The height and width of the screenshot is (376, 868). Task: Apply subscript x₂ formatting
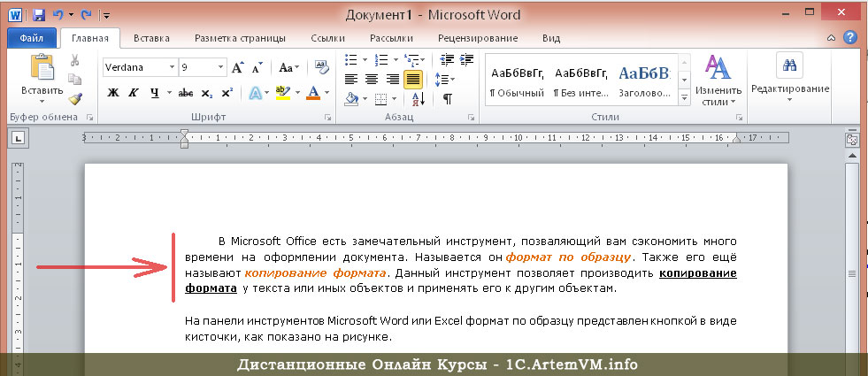pos(206,93)
